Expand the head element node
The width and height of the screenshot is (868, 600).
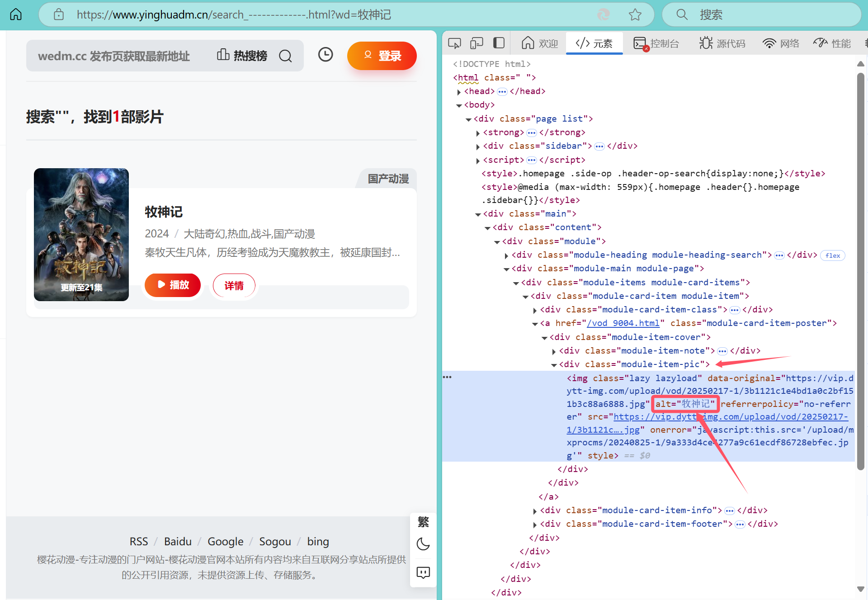click(x=459, y=92)
